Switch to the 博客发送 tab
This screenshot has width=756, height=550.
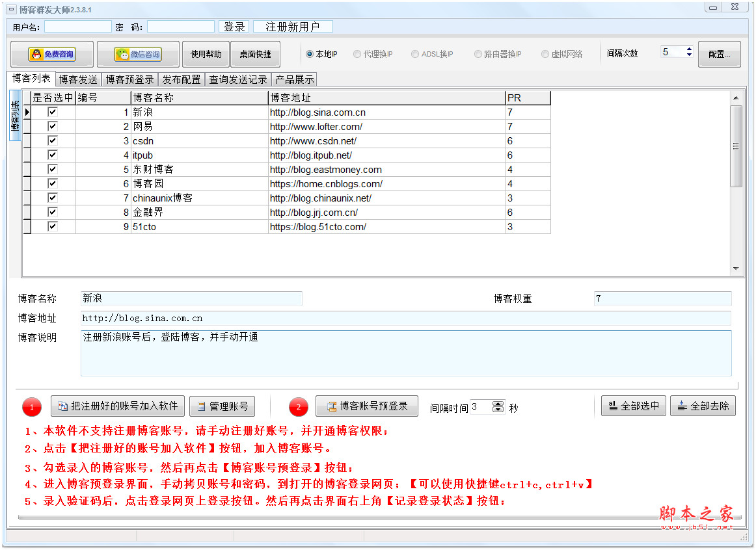pos(79,79)
